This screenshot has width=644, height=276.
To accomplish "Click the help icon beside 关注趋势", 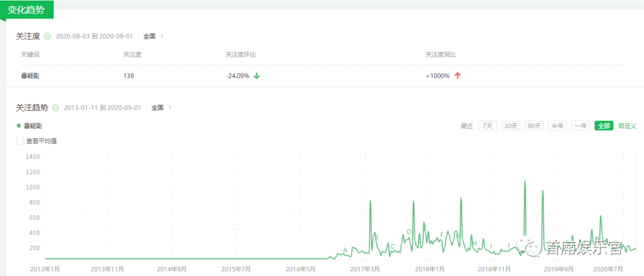I will click(55, 108).
